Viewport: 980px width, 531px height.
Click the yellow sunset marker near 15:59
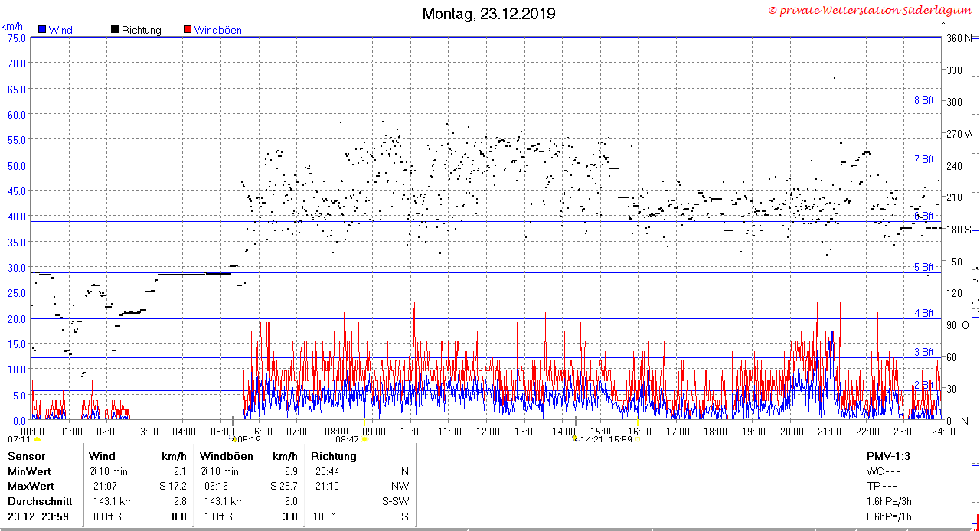pyautogui.click(x=637, y=439)
